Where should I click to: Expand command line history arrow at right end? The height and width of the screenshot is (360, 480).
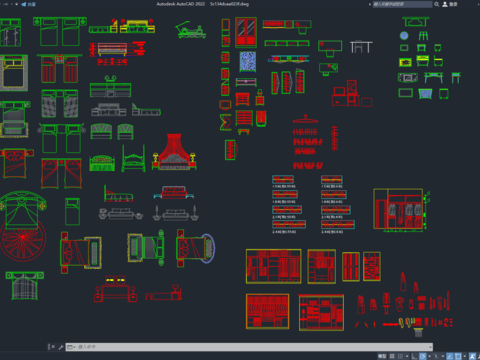430,347
